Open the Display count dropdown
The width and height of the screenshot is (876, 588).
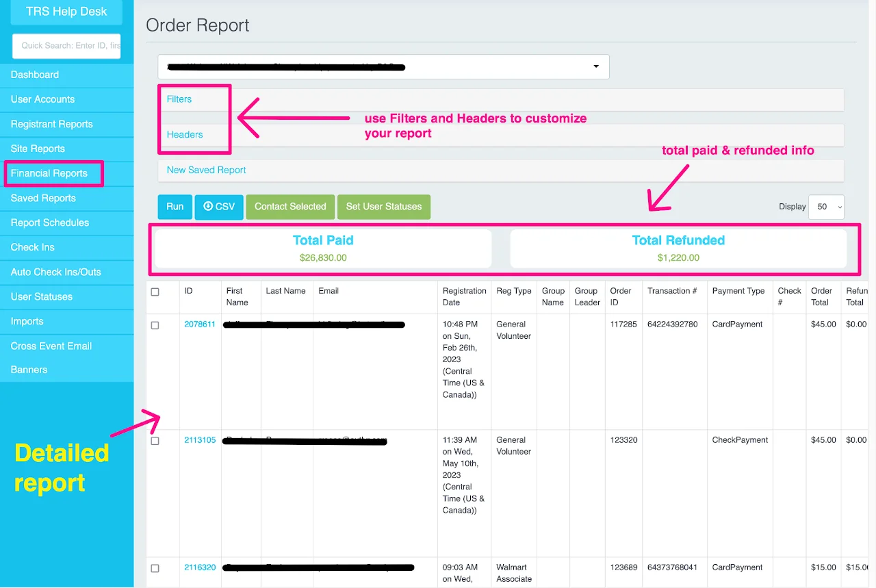pos(826,207)
